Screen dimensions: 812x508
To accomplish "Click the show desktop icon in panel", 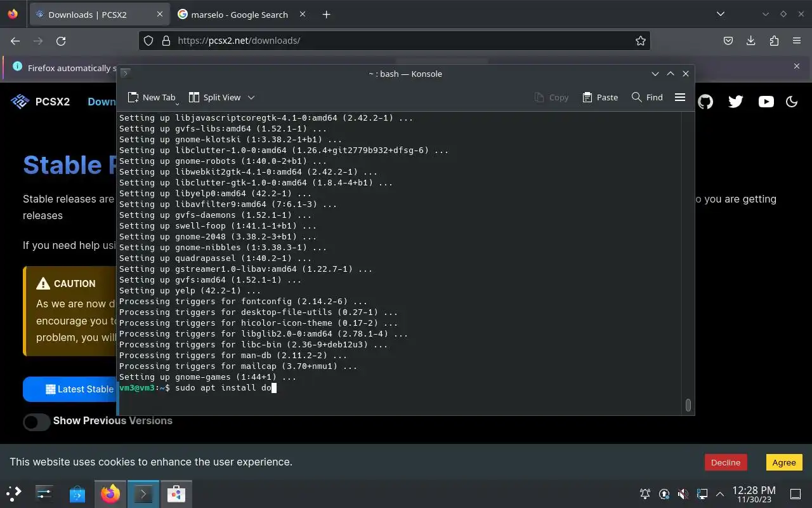I will click(796, 493).
